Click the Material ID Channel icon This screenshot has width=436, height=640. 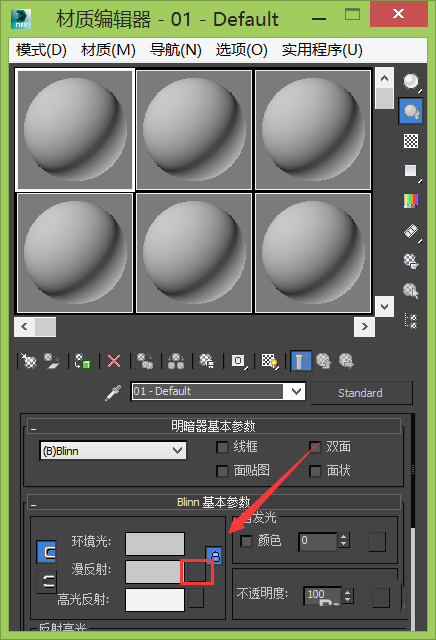pos(239,361)
